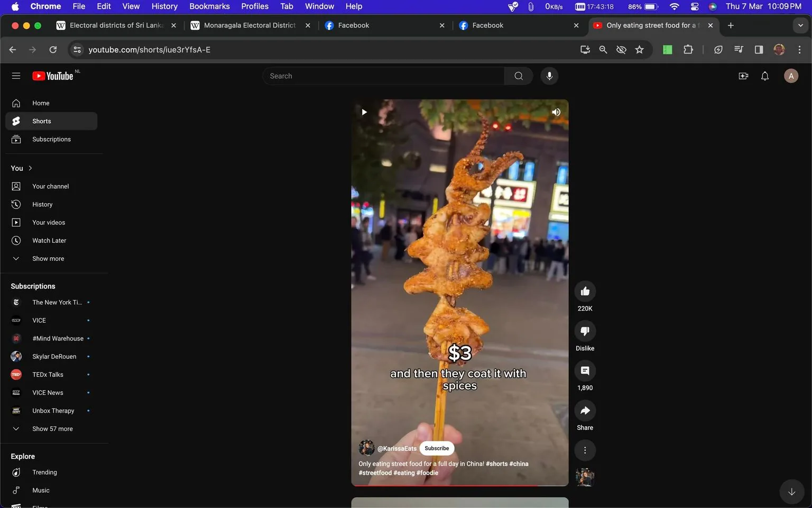Play the paused video

364,112
